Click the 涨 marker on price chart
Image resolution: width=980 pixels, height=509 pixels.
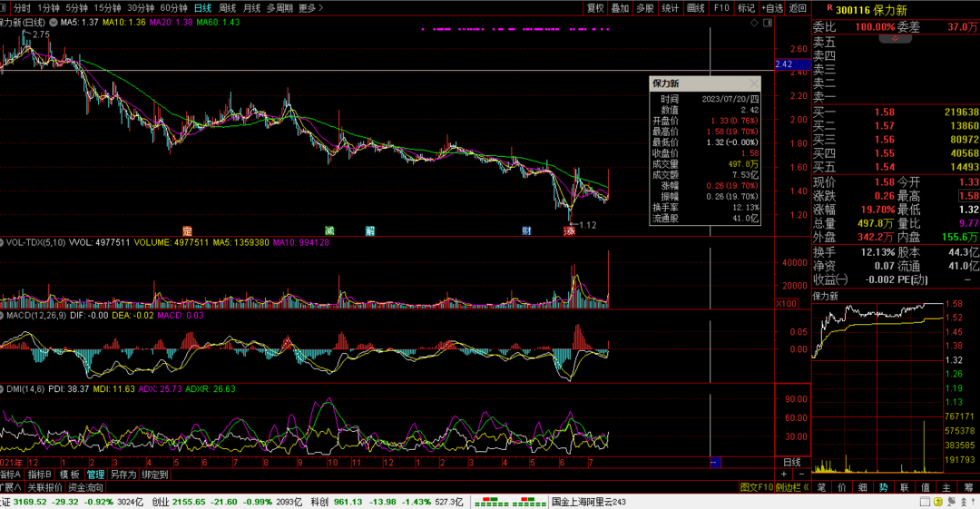(x=569, y=230)
